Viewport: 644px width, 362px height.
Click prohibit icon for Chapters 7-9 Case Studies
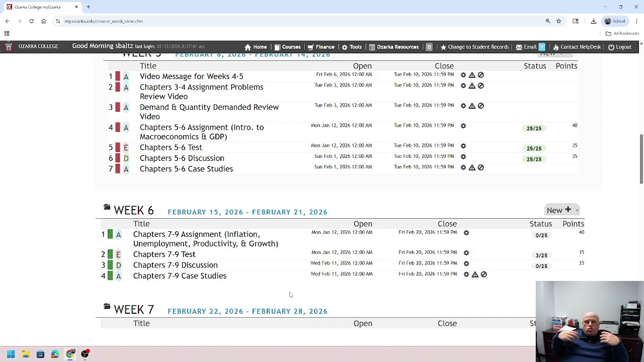[484, 275]
